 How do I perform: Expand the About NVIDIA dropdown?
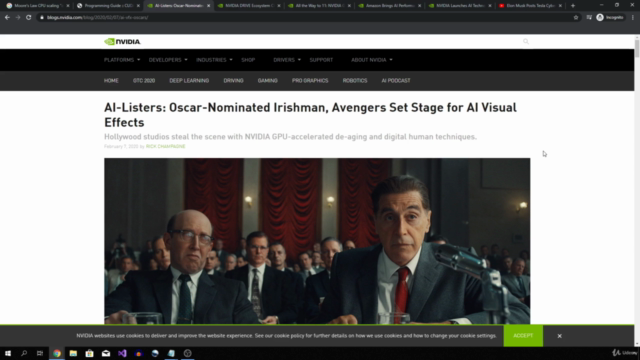tap(371, 60)
